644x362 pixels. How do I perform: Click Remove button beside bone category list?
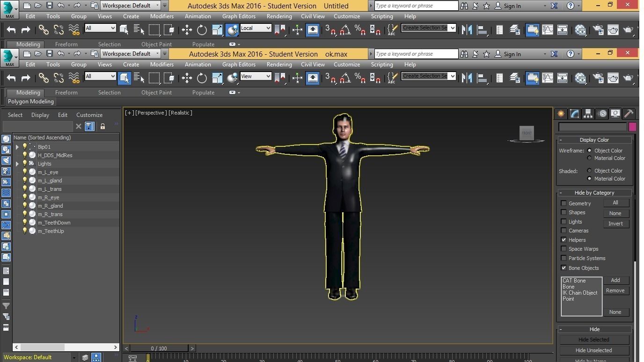[615, 290]
